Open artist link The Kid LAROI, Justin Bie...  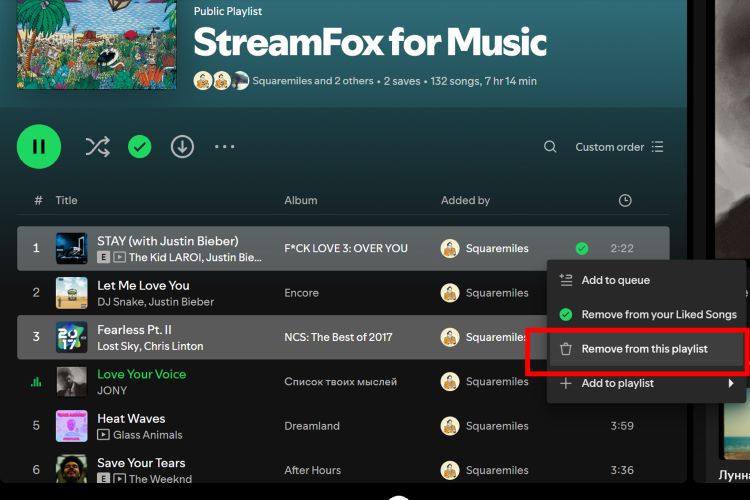pyautogui.click(x=195, y=257)
